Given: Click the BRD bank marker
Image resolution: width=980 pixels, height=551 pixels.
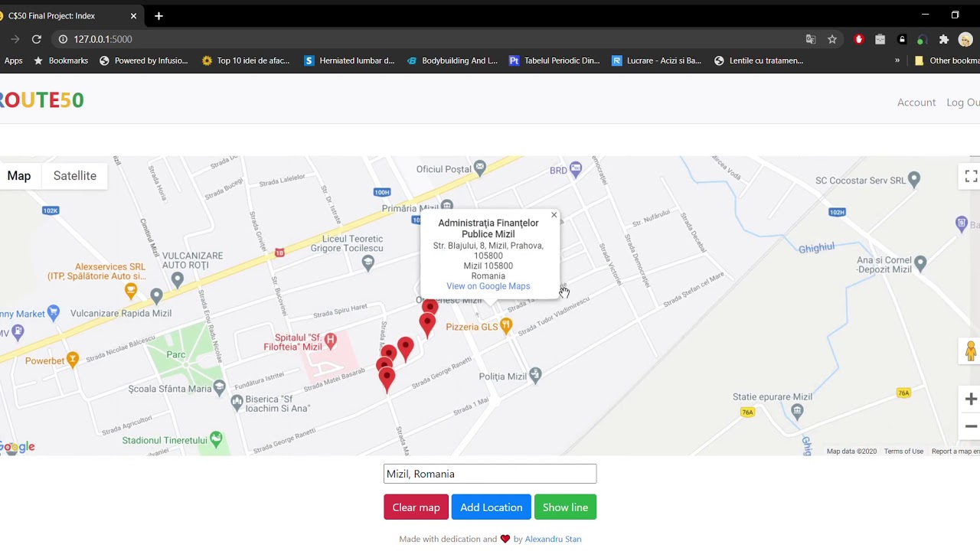Looking at the screenshot, I should point(576,168).
